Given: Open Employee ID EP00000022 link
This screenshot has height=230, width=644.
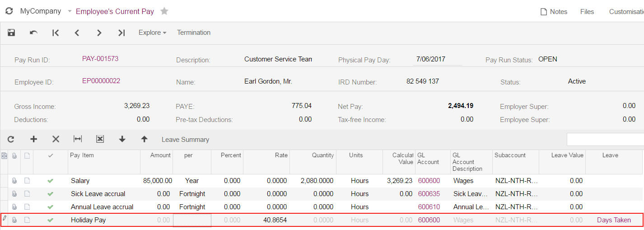Looking at the screenshot, I should [101, 81].
